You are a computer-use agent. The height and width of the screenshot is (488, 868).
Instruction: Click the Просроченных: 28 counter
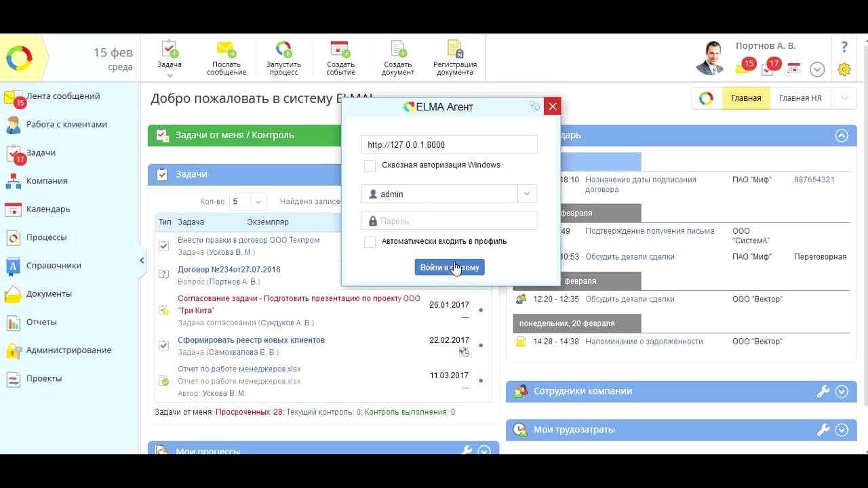(249, 412)
